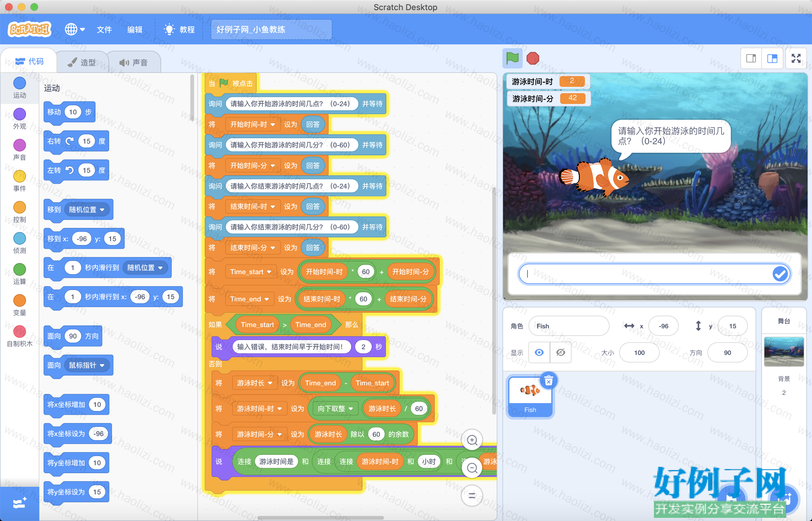Open the 编辑 menu
Image resolution: width=812 pixels, height=521 pixels.
(135, 29)
